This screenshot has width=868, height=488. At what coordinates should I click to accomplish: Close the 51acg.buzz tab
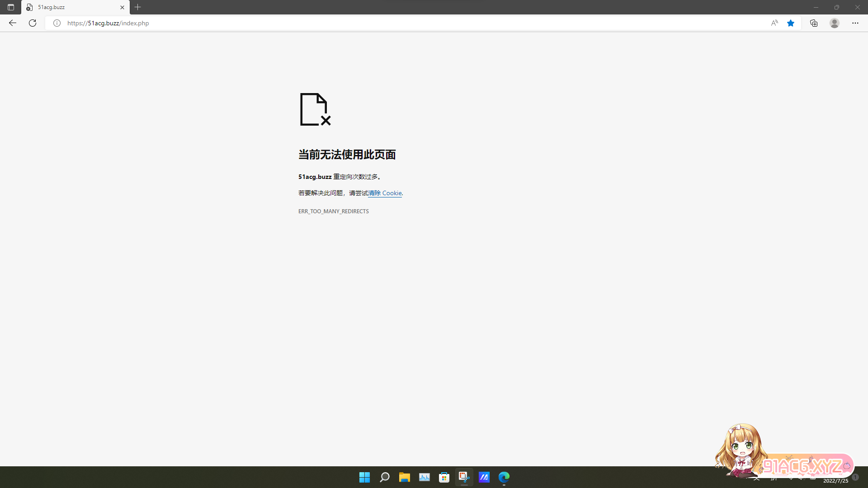[x=122, y=7]
